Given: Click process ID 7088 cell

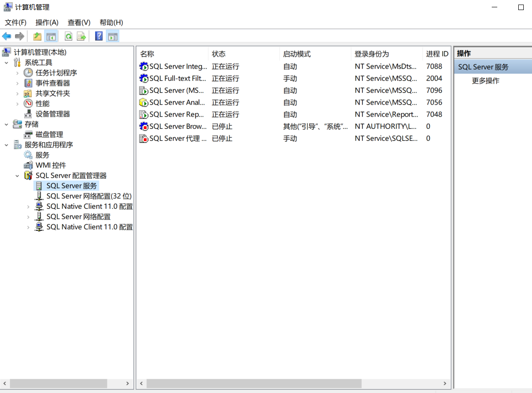Looking at the screenshot, I should 434,66.
